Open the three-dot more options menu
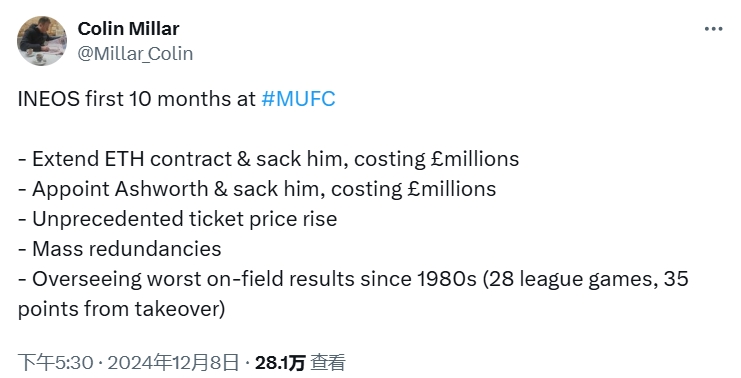Viewport: 741px width, 378px height. pos(714,29)
